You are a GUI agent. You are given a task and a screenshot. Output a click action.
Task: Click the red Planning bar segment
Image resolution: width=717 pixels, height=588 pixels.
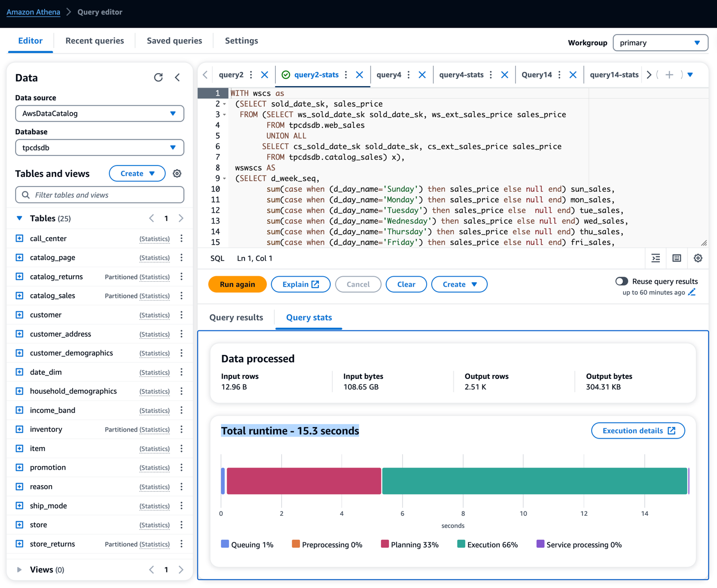coord(304,481)
